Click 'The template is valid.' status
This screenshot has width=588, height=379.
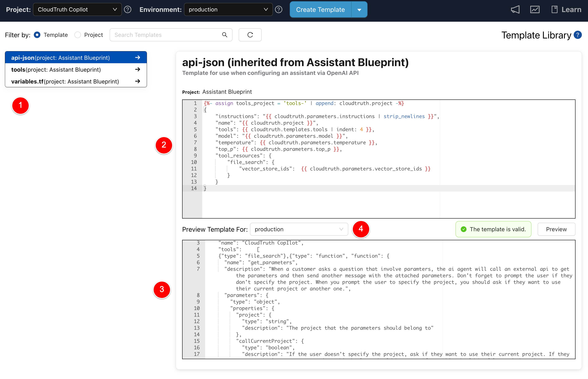(x=493, y=229)
